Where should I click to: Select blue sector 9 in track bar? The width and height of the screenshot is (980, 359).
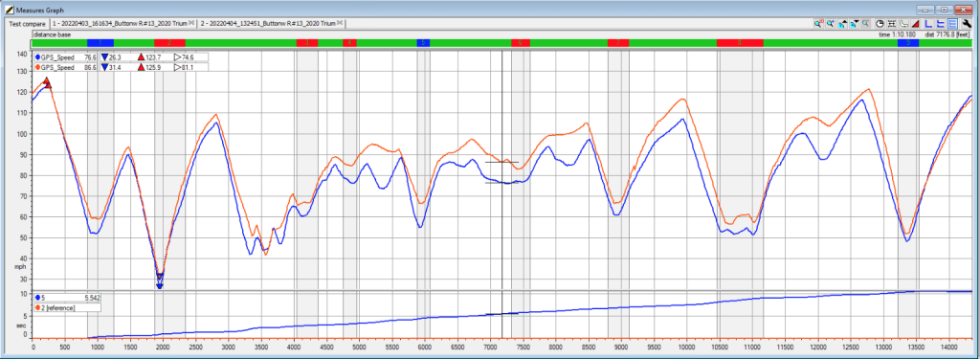(908, 42)
